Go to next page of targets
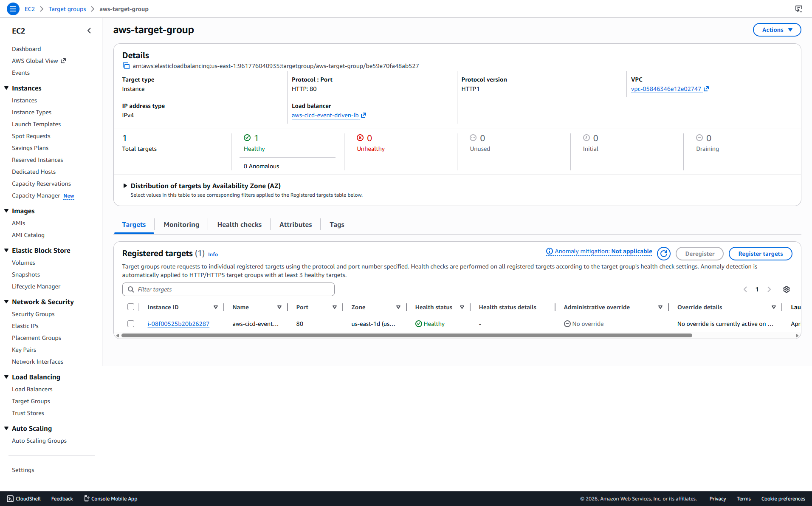 [x=769, y=289]
